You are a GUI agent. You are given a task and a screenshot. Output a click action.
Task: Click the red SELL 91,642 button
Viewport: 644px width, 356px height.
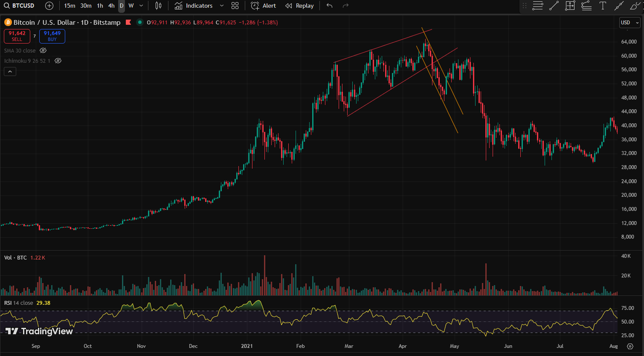coord(17,36)
